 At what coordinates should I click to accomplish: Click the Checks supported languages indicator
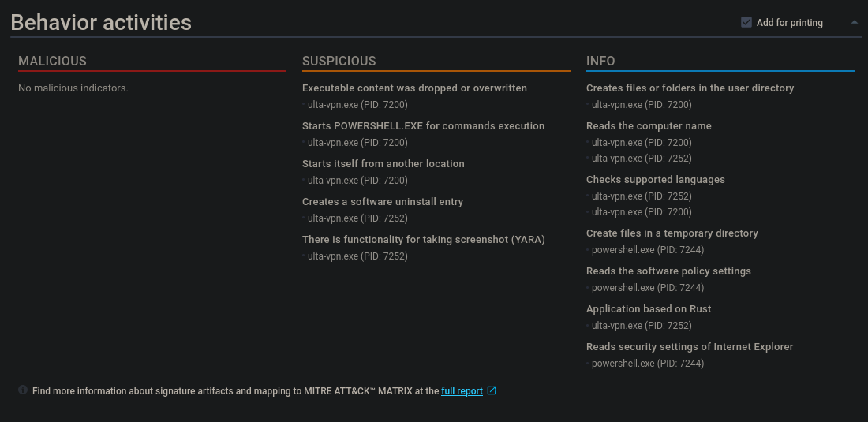[x=655, y=180]
